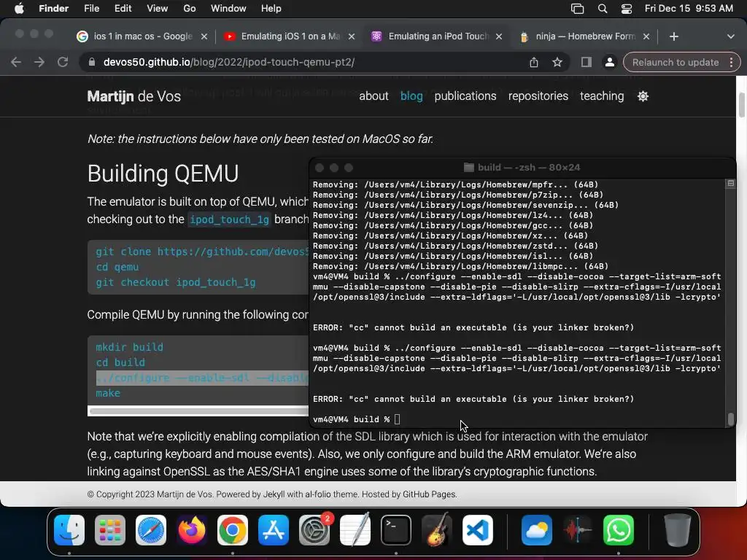This screenshot has width=747, height=560.
Task: Click the Jekyll link in footer
Action: point(274,494)
